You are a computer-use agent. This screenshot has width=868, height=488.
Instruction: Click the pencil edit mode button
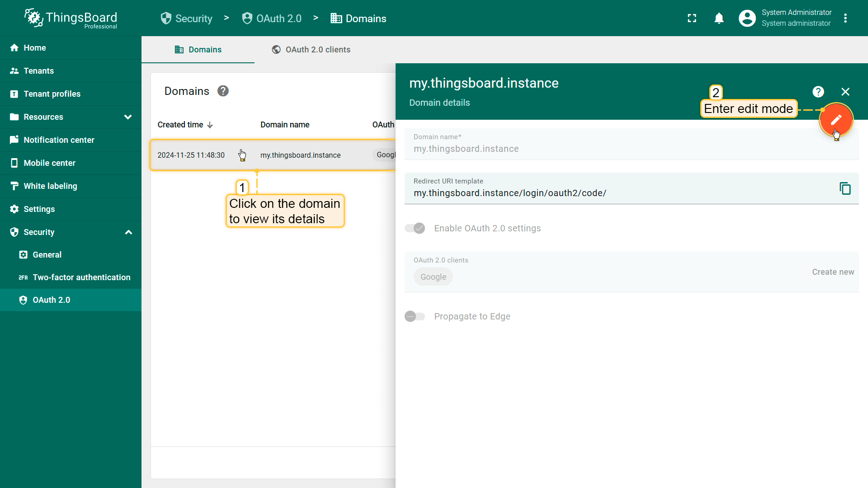click(x=836, y=120)
